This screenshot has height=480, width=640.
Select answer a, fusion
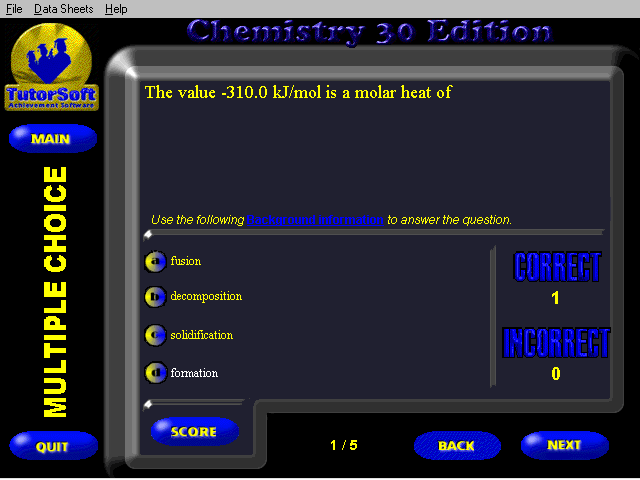tap(155, 261)
